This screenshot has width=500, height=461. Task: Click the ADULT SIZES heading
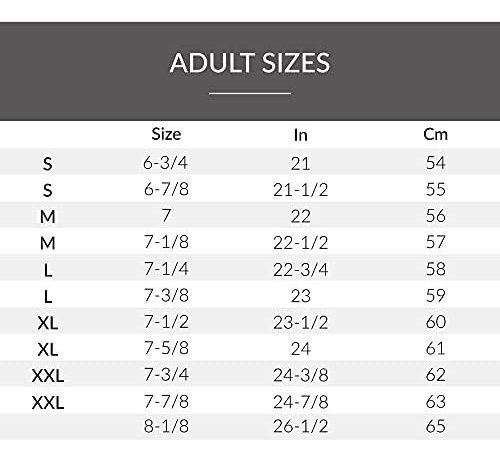tap(250, 63)
